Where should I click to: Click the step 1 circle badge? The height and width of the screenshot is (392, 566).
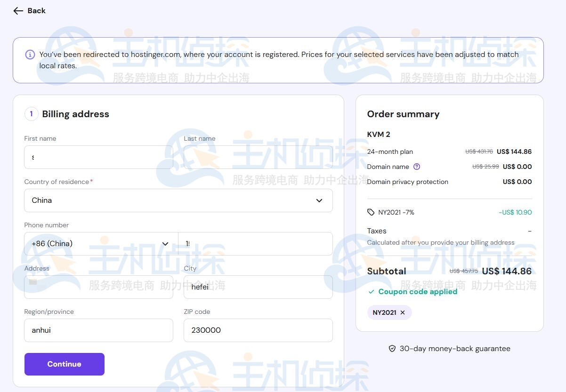click(31, 114)
